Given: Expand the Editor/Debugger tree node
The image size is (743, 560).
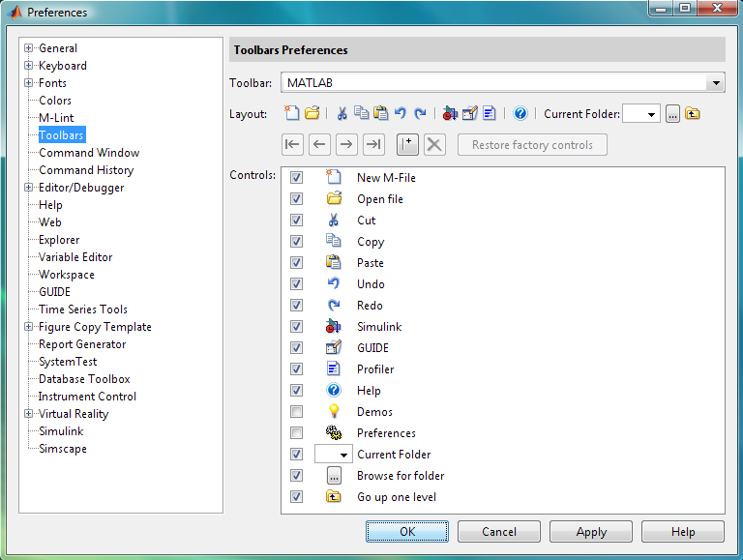Looking at the screenshot, I should click(29, 188).
